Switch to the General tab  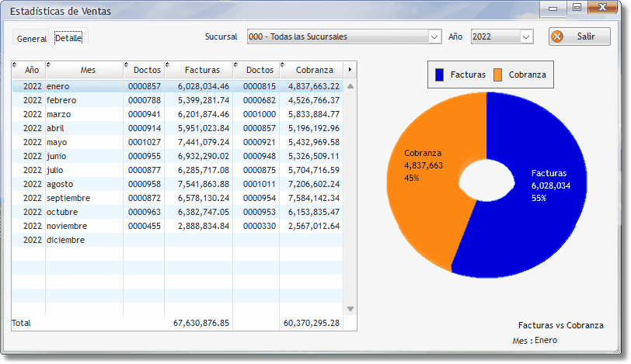pos(31,39)
